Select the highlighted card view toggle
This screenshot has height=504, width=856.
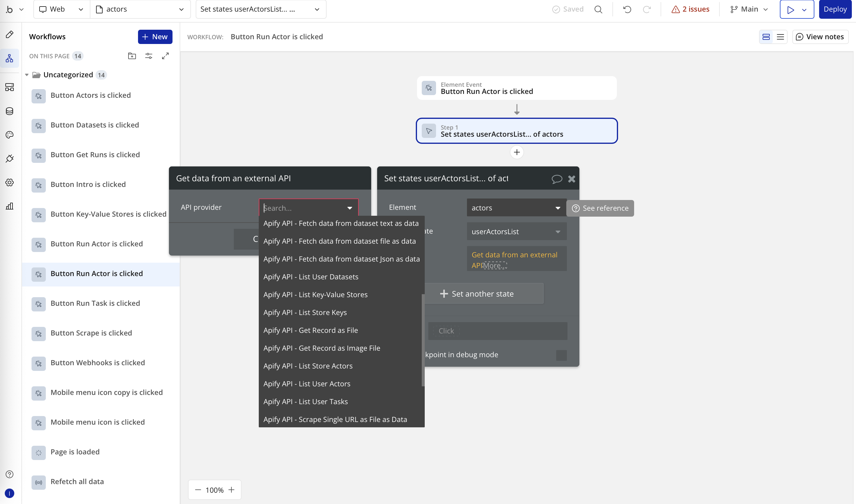pos(766,37)
